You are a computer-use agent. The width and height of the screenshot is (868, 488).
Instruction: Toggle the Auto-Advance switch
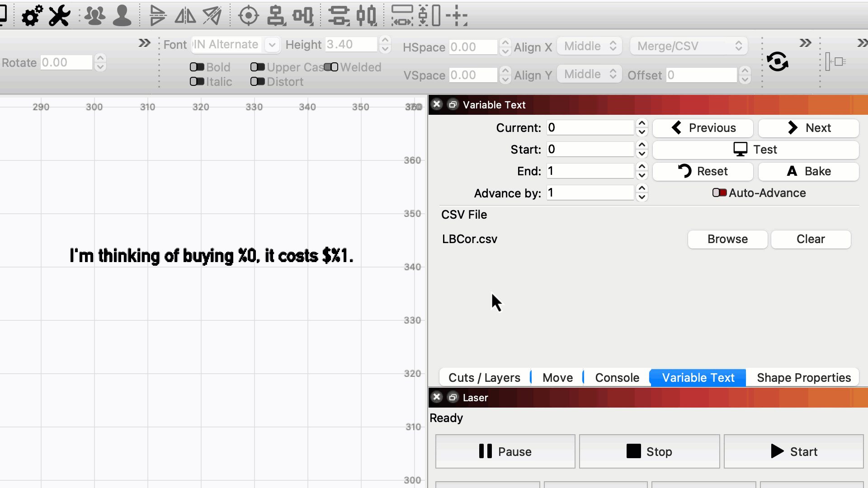[x=719, y=192]
